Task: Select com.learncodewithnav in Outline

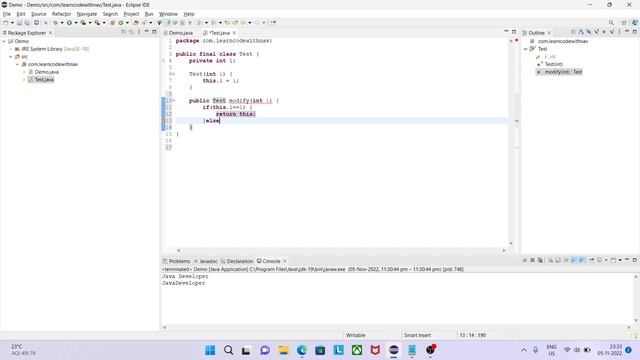Action: pyautogui.click(x=563, y=41)
